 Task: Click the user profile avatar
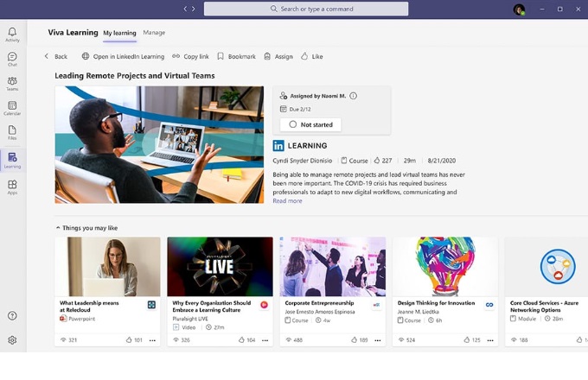[519, 9]
